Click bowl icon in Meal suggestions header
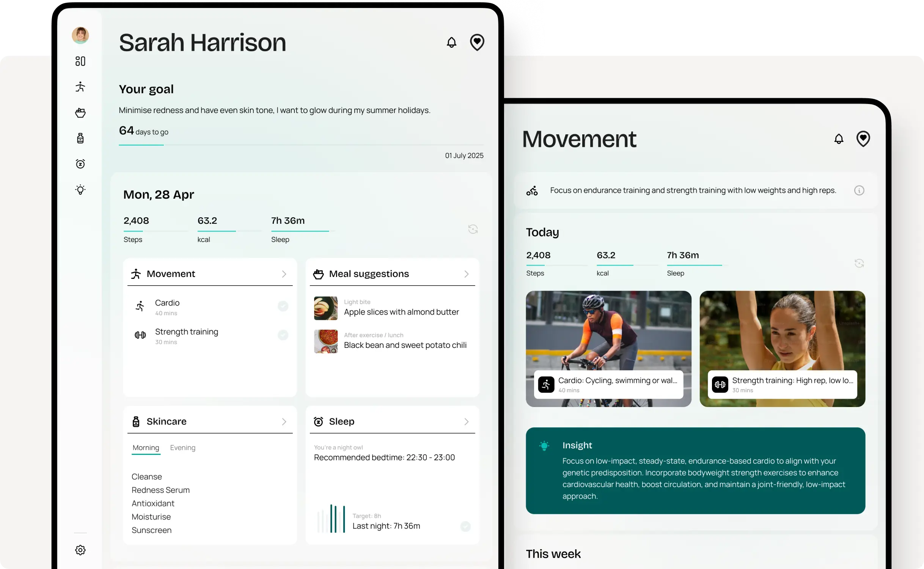The height and width of the screenshot is (569, 924). [x=319, y=274]
